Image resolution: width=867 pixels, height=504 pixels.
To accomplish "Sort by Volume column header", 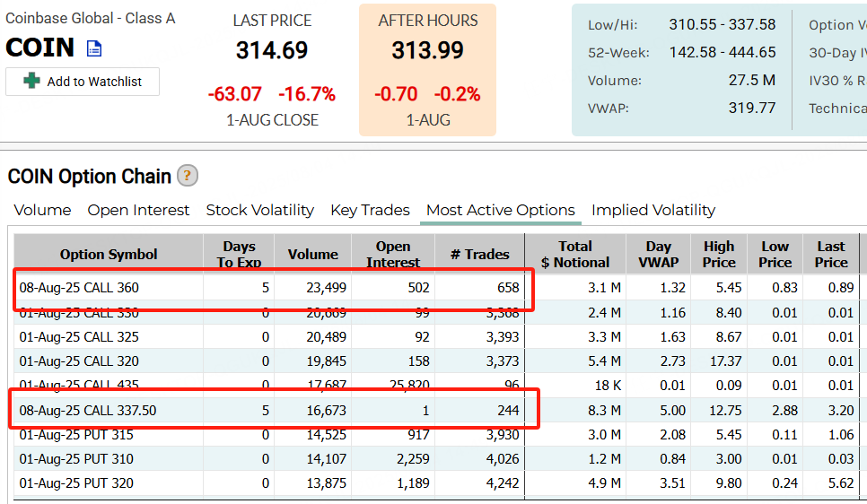I will click(x=313, y=254).
